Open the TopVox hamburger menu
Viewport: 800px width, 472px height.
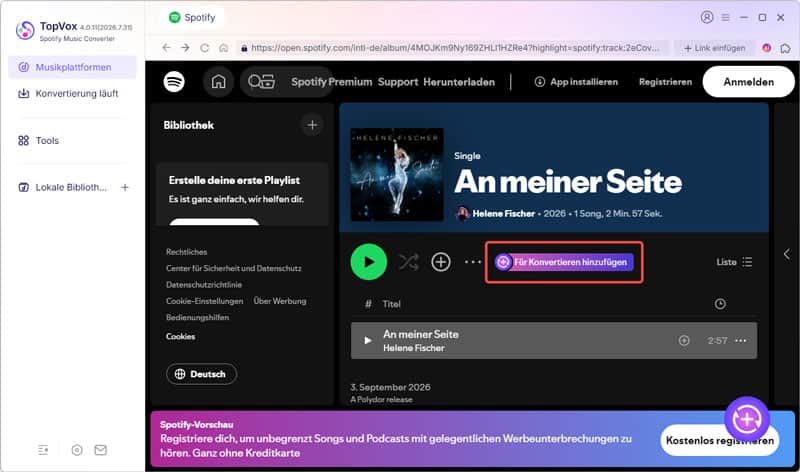tap(725, 17)
